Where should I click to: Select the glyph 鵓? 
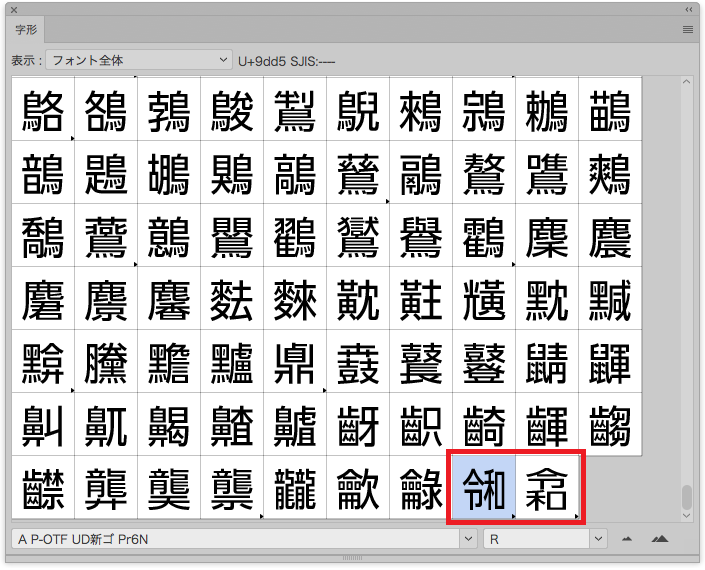click(169, 109)
